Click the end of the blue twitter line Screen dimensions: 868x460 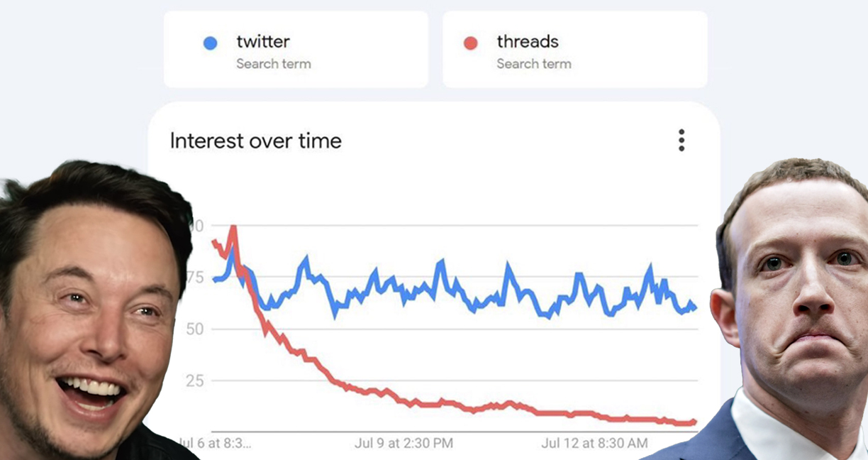pyautogui.click(x=694, y=308)
